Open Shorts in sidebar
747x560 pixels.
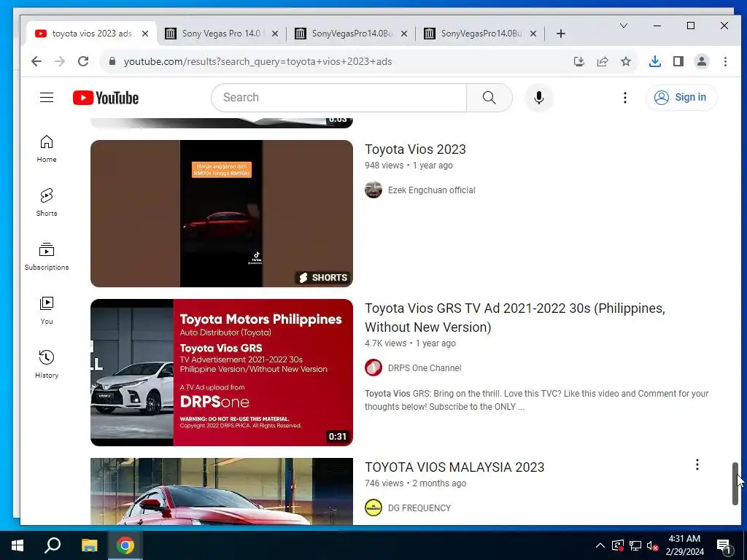click(x=46, y=203)
